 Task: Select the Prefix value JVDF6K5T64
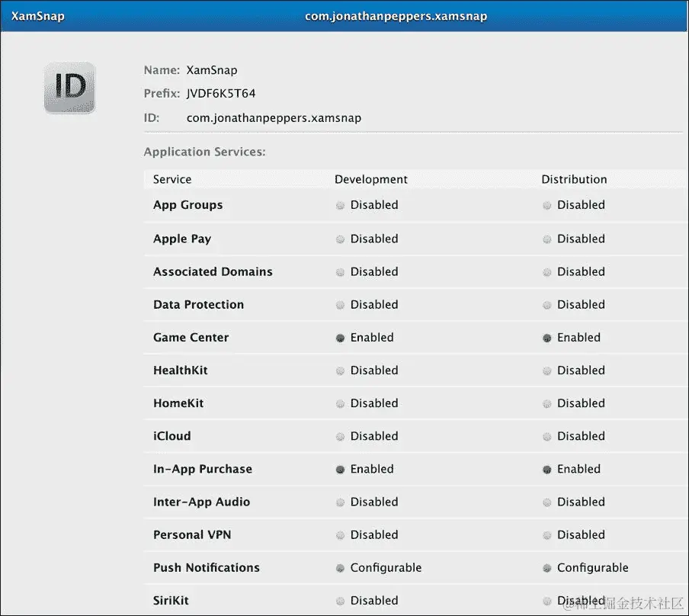(x=221, y=94)
